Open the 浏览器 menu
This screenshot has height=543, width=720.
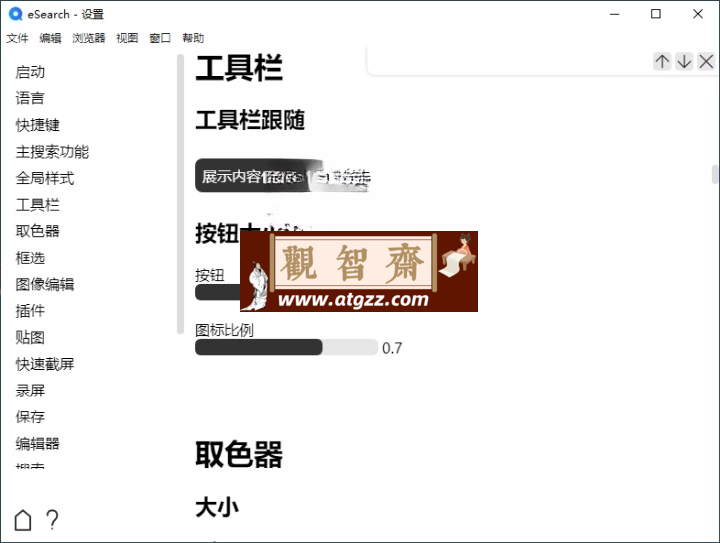click(x=89, y=38)
